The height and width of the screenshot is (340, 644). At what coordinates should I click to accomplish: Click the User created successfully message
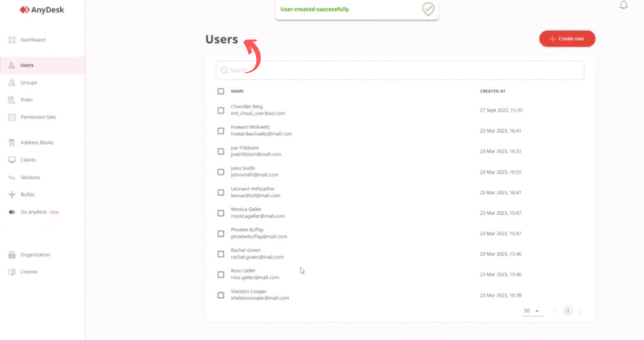click(314, 9)
